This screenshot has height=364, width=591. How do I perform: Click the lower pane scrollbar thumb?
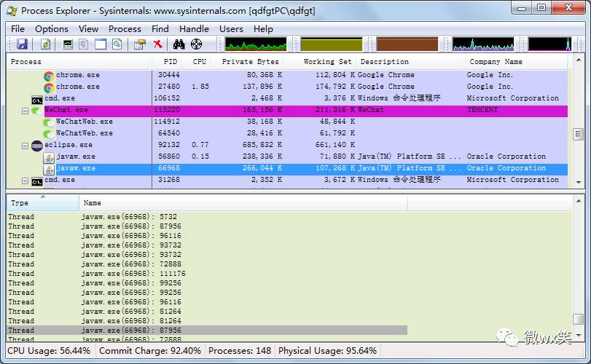click(578, 319)
